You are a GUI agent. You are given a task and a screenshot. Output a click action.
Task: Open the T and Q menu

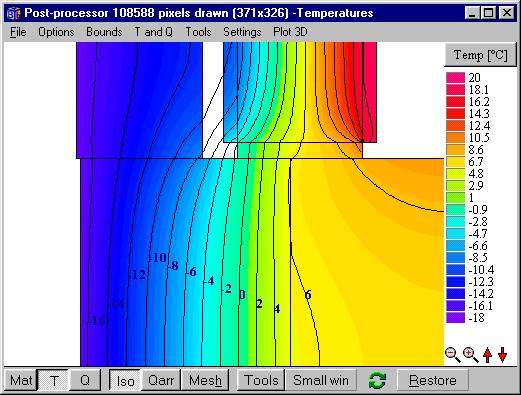pyautogui.click(x=153, y=32)
